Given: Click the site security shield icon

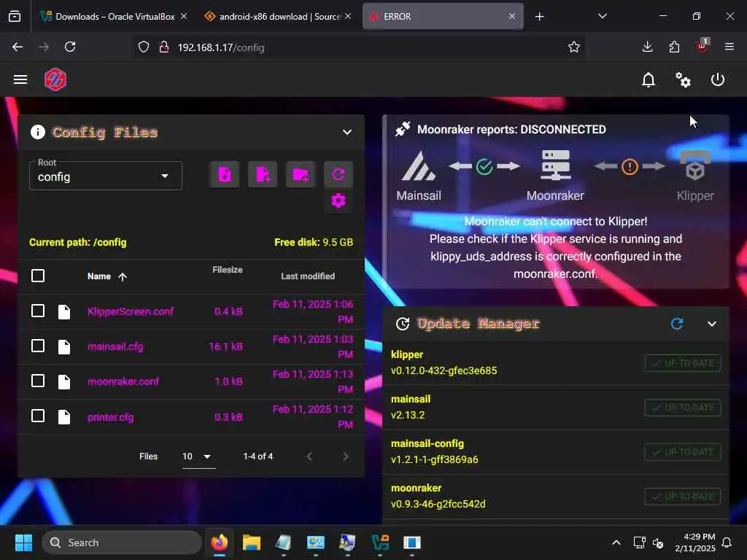Looking at the screenshot, I should coord(144,47).
